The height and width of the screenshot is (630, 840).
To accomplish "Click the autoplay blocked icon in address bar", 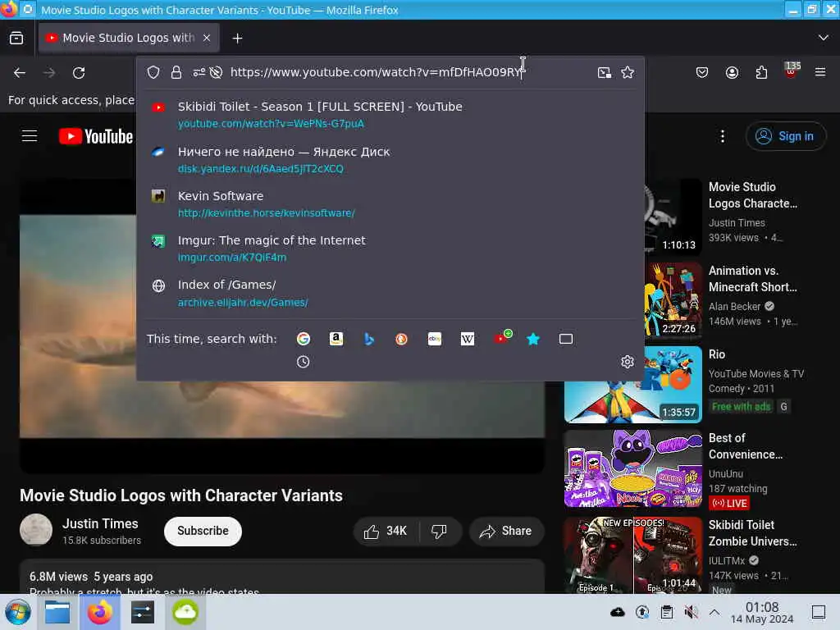I will (216, 72).
